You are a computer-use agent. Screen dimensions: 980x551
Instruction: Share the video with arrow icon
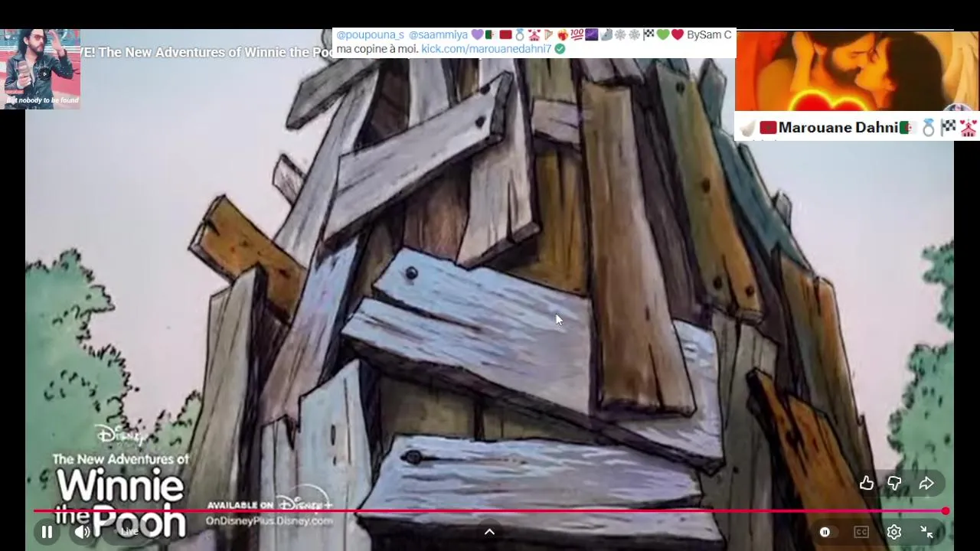pyautogui.click(x=926, y=483)
